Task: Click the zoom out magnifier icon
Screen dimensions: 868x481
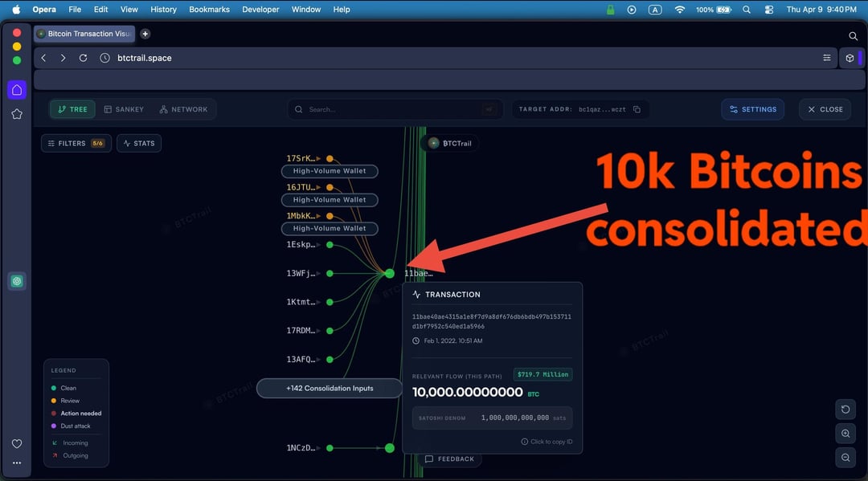Action: 845,458
